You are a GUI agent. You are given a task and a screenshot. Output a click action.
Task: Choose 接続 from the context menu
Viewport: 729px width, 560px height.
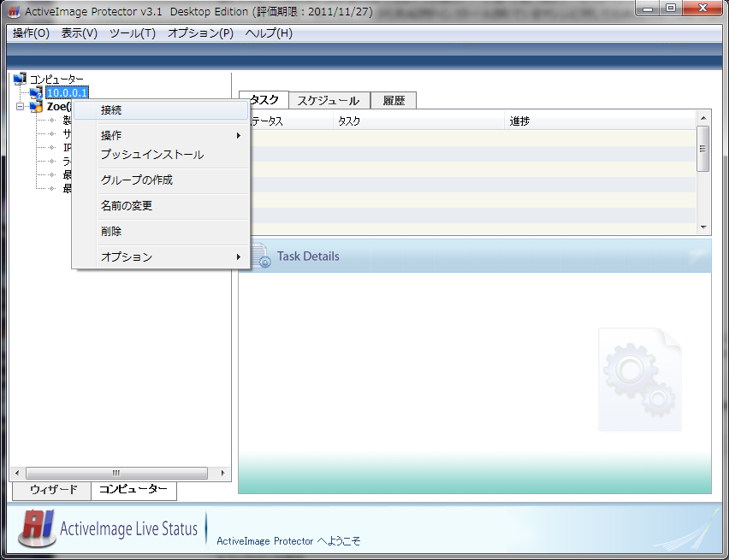[x=161, y=110]
